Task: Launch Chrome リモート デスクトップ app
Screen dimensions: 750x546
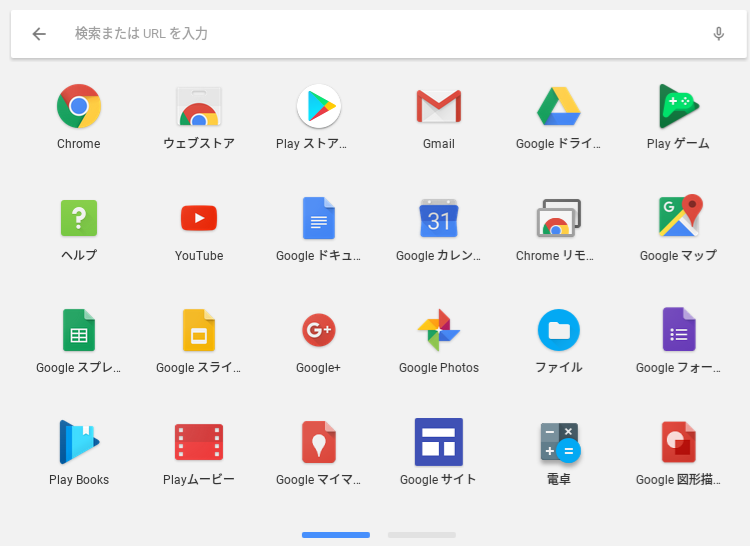Action: point(559,218)
